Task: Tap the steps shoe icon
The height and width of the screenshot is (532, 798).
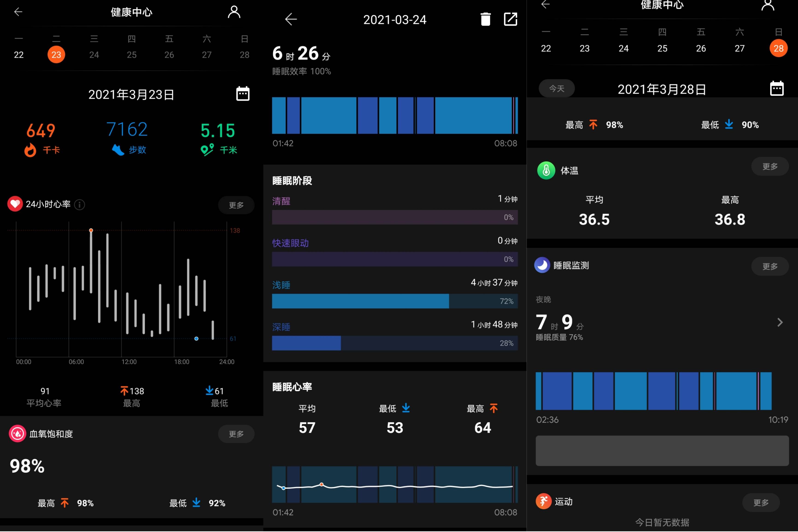Action: [118, 150]
